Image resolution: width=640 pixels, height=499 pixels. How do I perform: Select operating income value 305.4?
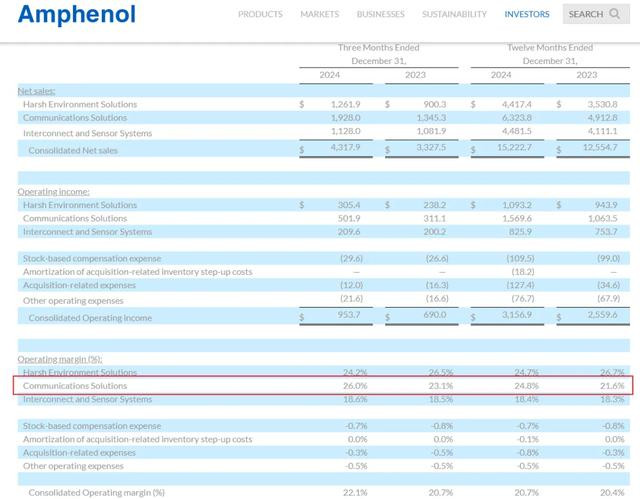(349, 205)
